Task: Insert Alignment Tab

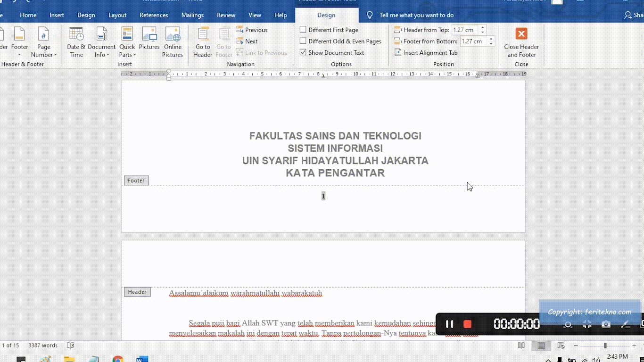Action: tap(426, 52)
